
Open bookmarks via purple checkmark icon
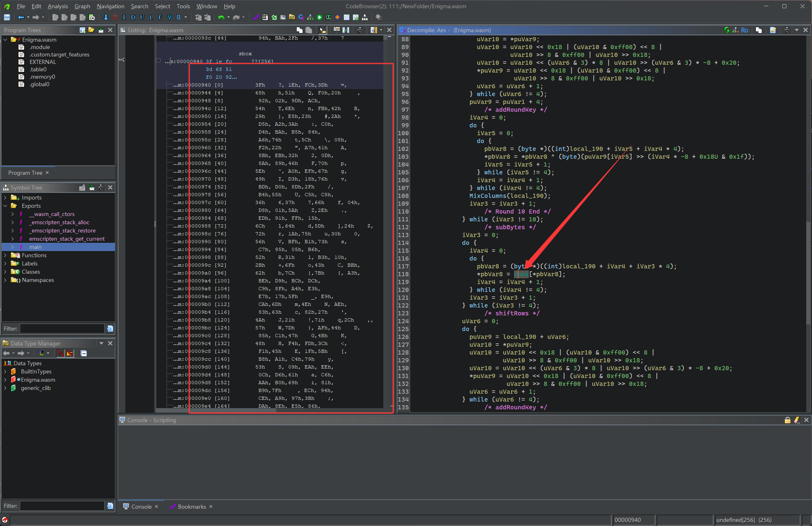click(x=256, y=17)
